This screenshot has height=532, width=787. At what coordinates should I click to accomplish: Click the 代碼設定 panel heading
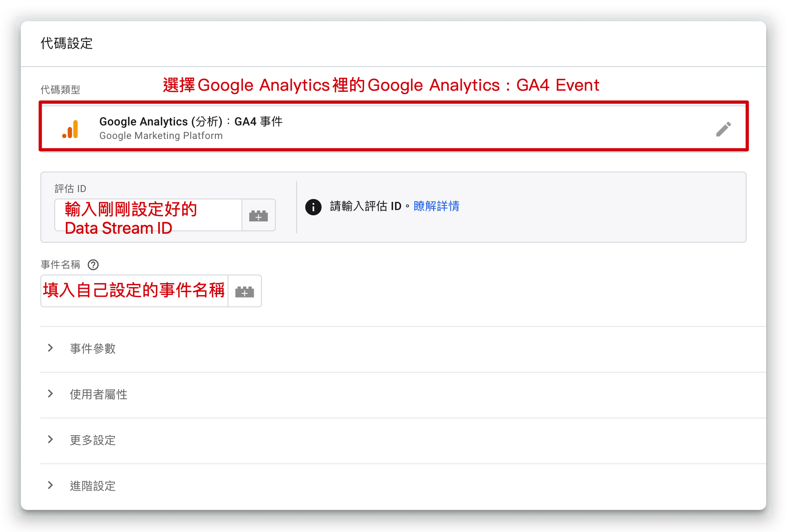click(67, 43)
